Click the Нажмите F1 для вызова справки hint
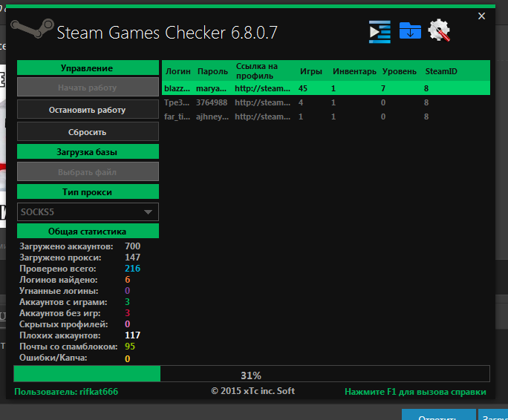The image size is (508, 420). [415, 392]
